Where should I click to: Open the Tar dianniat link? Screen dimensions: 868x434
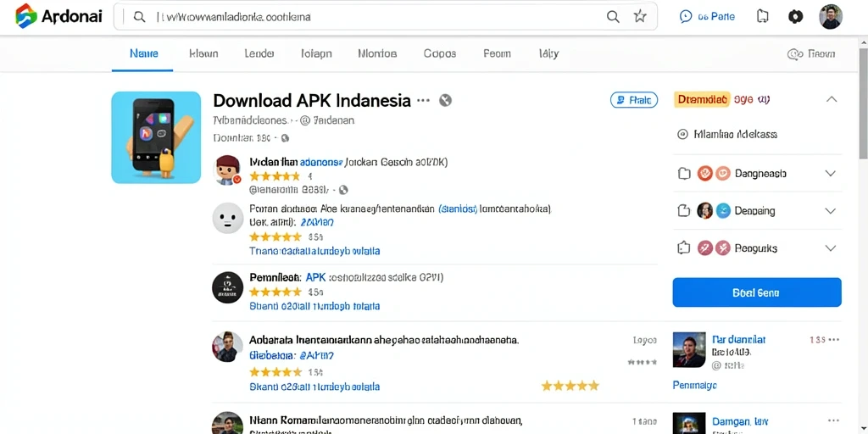[738, 339]
